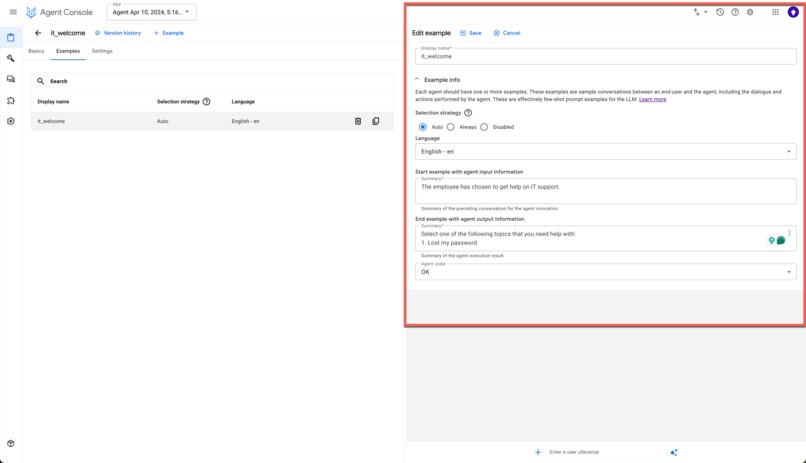Viewport: 806px width, 463px height.
Task: Open the history clock icon
Action: [x=720, y=12]
